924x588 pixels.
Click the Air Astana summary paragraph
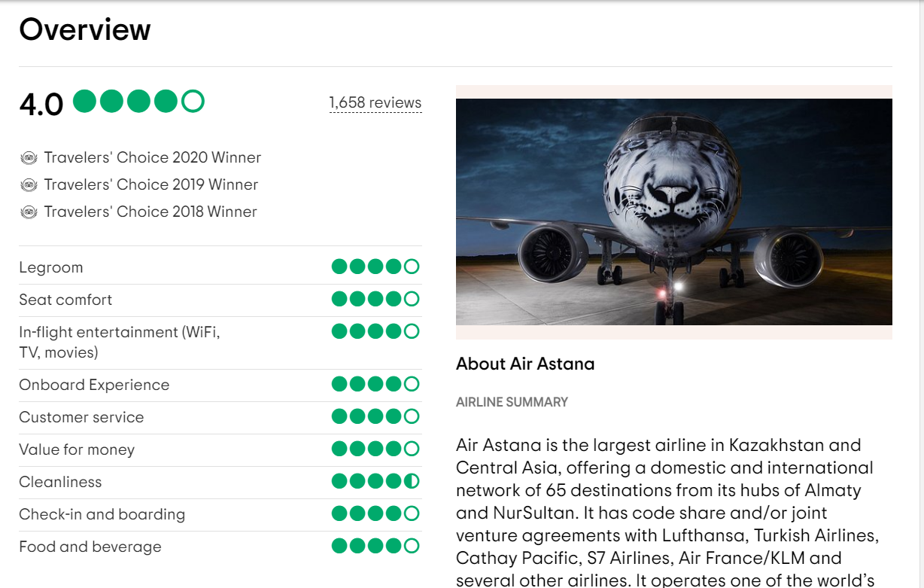pyautogui.click(x=667, y=513)
